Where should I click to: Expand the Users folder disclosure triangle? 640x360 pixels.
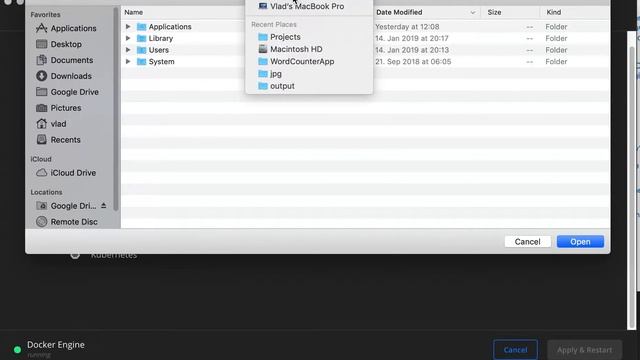[128, 50]
